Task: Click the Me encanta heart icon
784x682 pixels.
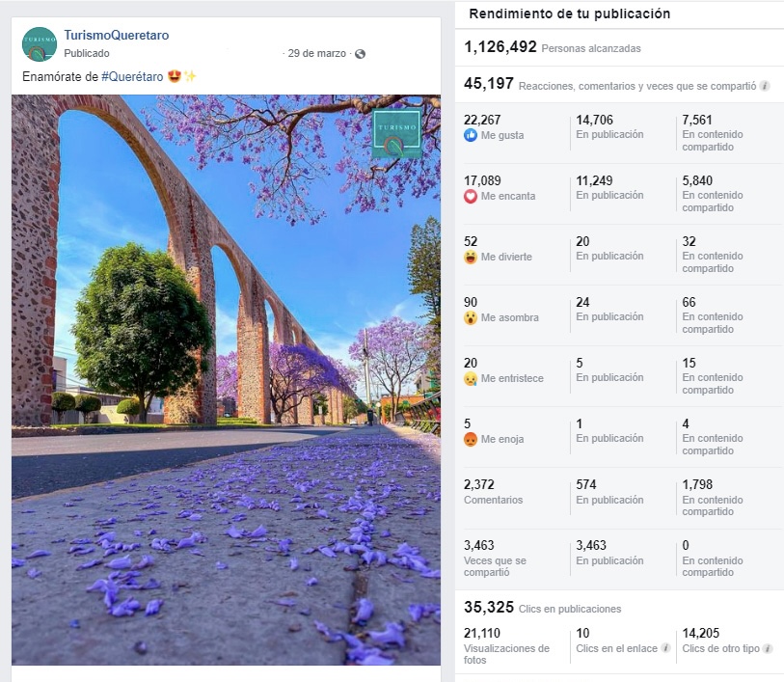Action: tap(471, 197)
